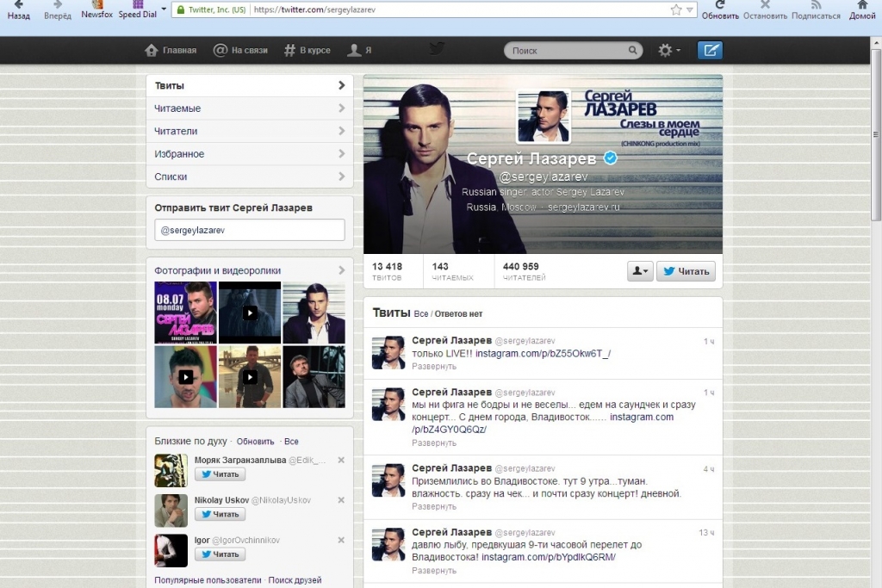
Task: Bookmark page with star icon in address bar
Action: click(x=676, y=9)
